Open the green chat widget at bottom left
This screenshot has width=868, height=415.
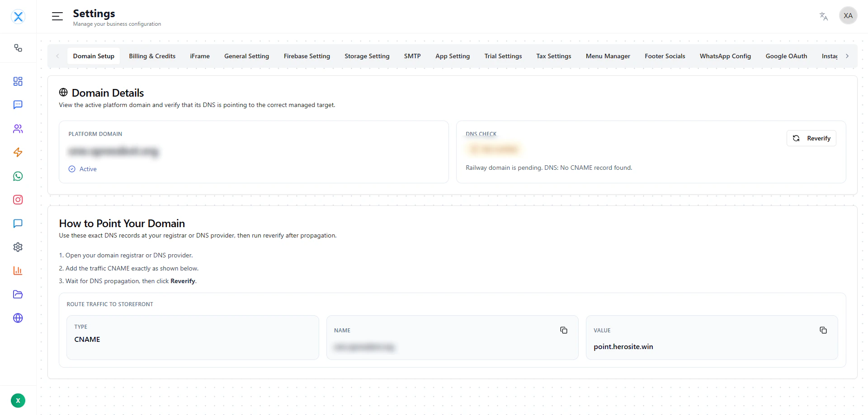(x=18, y=401)
